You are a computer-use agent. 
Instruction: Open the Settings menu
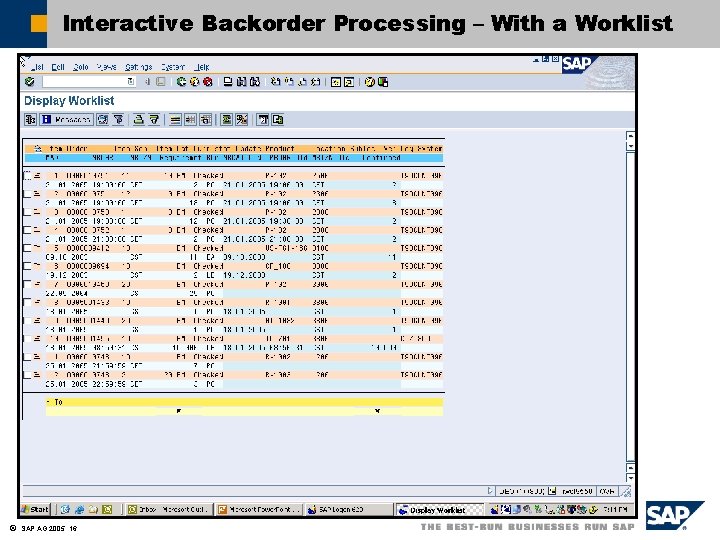pos(139,67)
